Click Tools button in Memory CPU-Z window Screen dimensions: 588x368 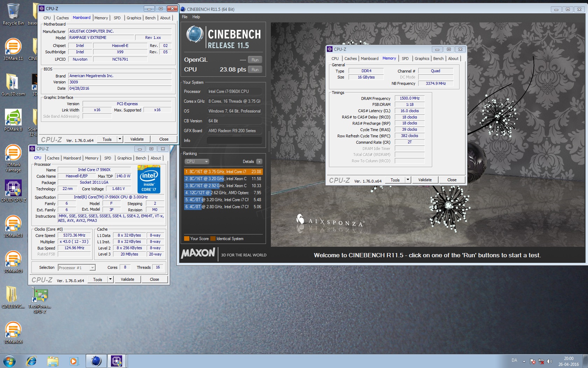tap(395, 180)
